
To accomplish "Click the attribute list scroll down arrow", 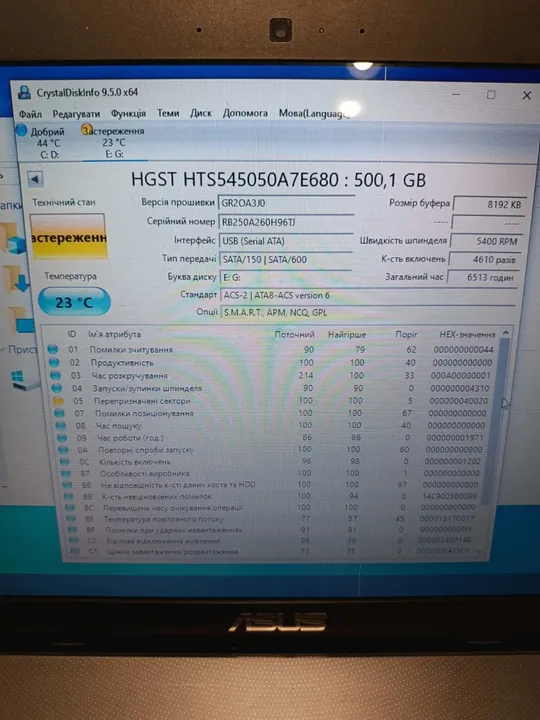I will pos(480,552).
